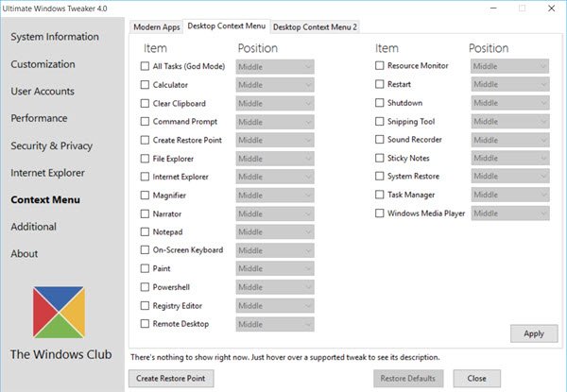Open Resource Monitor position dropdown
567x392 pixels.
coord(510,66)
